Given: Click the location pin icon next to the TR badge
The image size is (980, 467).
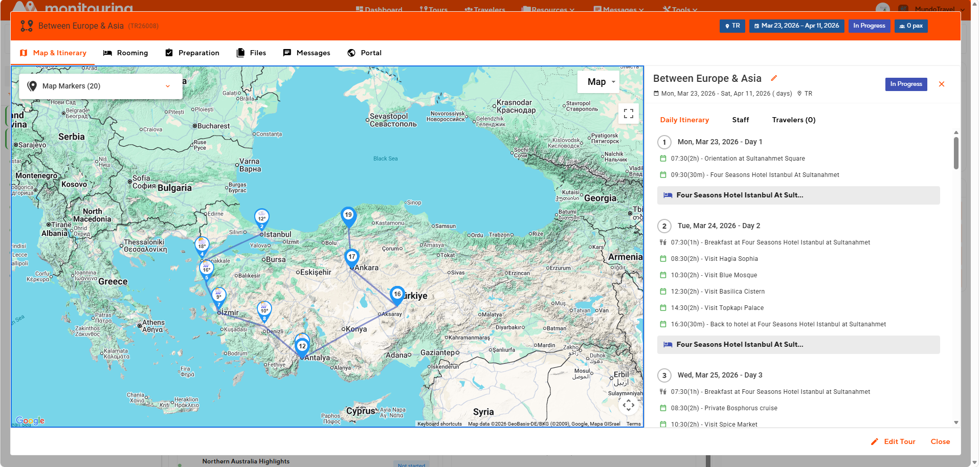Looking at the screenshot, I should [727, 26].
